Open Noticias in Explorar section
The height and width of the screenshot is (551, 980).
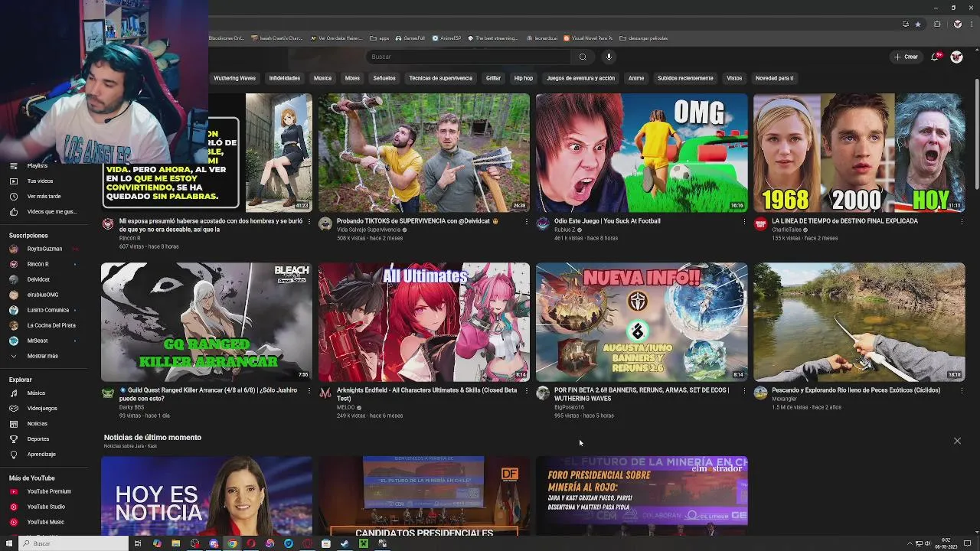pyautogui.click(x=37, y=424)
